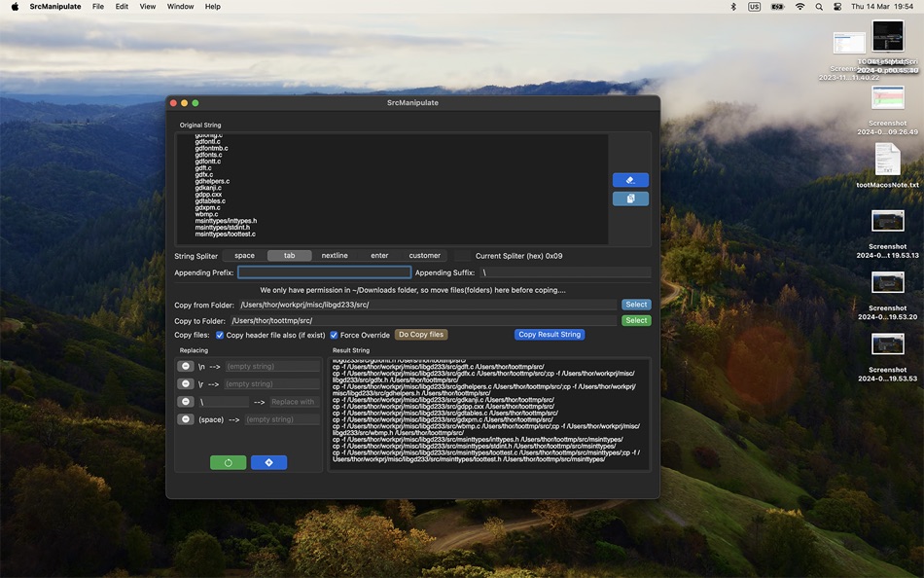Screen dimensions: 924x578
Task: Click inside the Appending Prefix field
Action: [323, 271]
